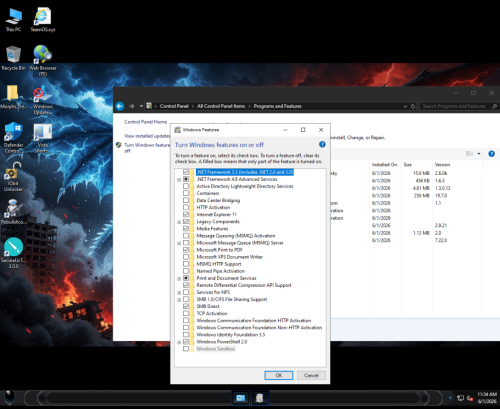Click the blue help icon in Windows Features

[322, 144]
